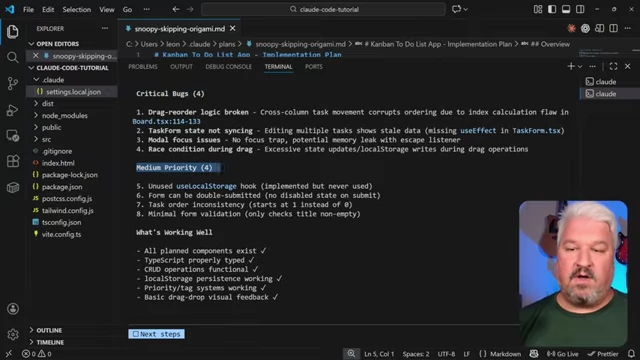Open the Extensions view
Image resolution: width=640 pixels, height=360 pixels.
(x=12, y=161)
